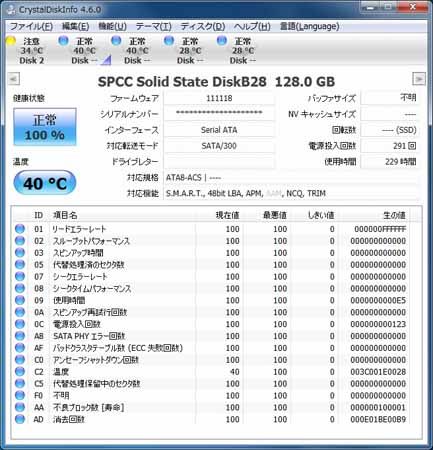This screenshot has width=433, height=450.
Task: Click the 40 °C temperature indicator
Action: coord(45,183)
